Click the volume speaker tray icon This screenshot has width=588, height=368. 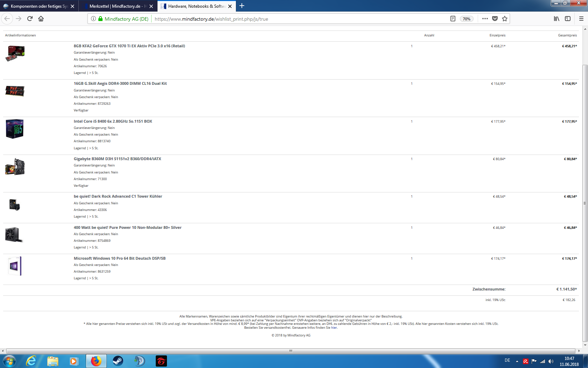[x=551, y=361]
